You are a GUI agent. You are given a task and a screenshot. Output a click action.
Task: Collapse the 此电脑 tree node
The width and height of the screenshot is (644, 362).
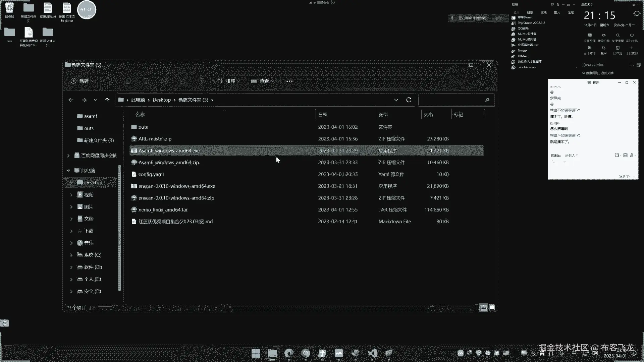click(68, 171)
